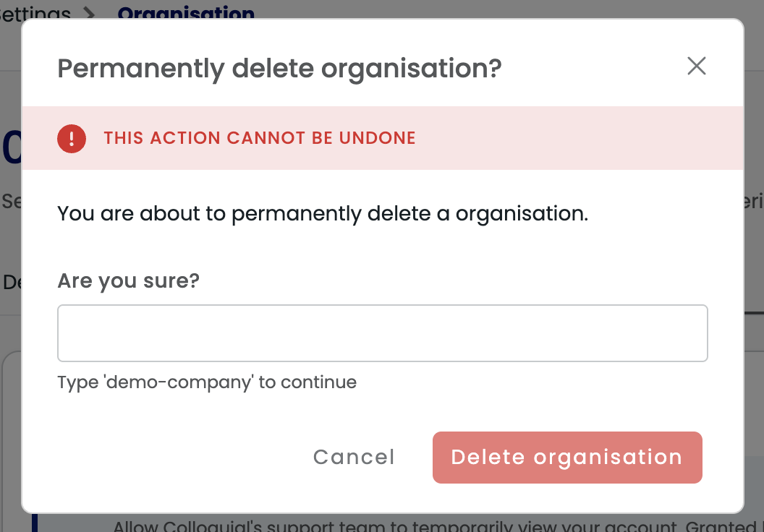Click the 'You are about to permanently delete' message
Screen dimensions: 764x532
pos(323,214)
